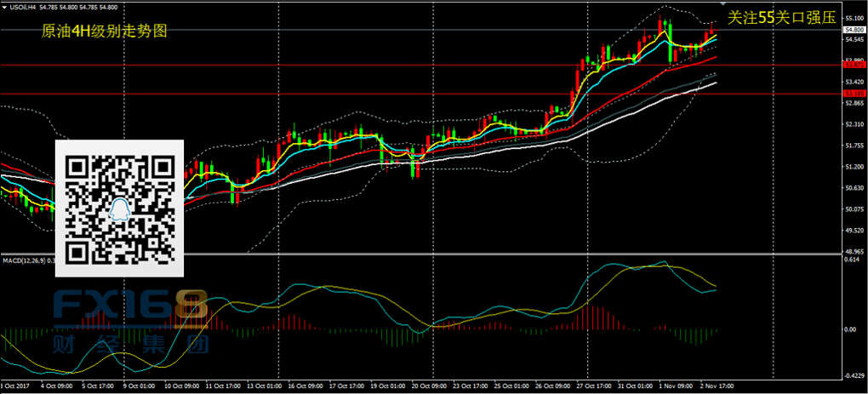Screen dimensions: 868x394
Task: Select the red 53.871 price level tag
Action: coord(854,65)
